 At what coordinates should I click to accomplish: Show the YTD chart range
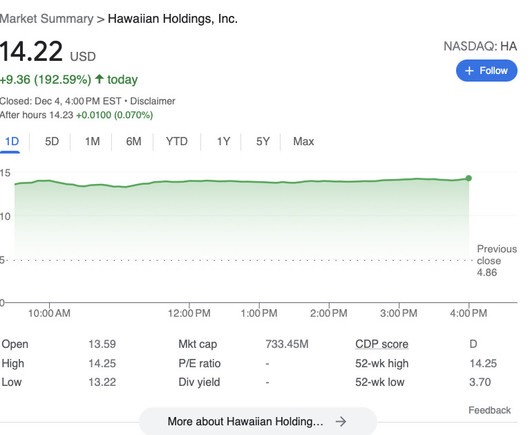[x=176, y=141]
